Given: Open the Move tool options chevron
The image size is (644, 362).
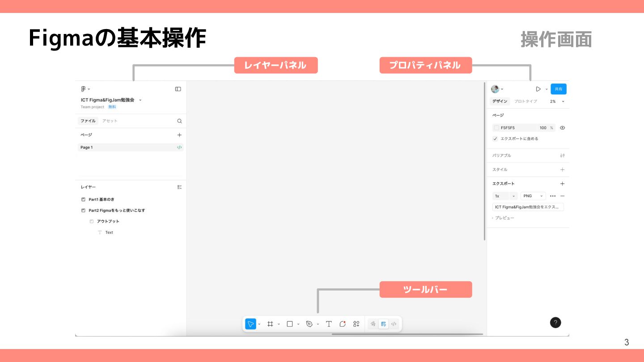Looking at the screenshot, I should tap(259, 324).
